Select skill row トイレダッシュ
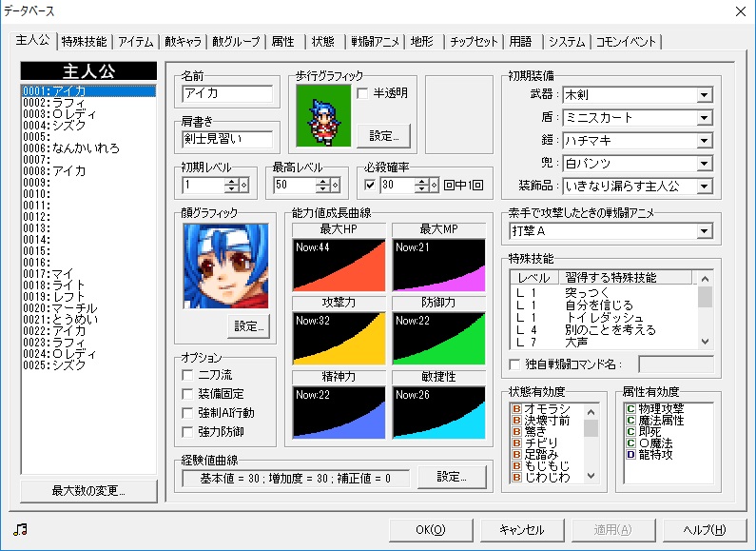 click(x=604, y=318)
